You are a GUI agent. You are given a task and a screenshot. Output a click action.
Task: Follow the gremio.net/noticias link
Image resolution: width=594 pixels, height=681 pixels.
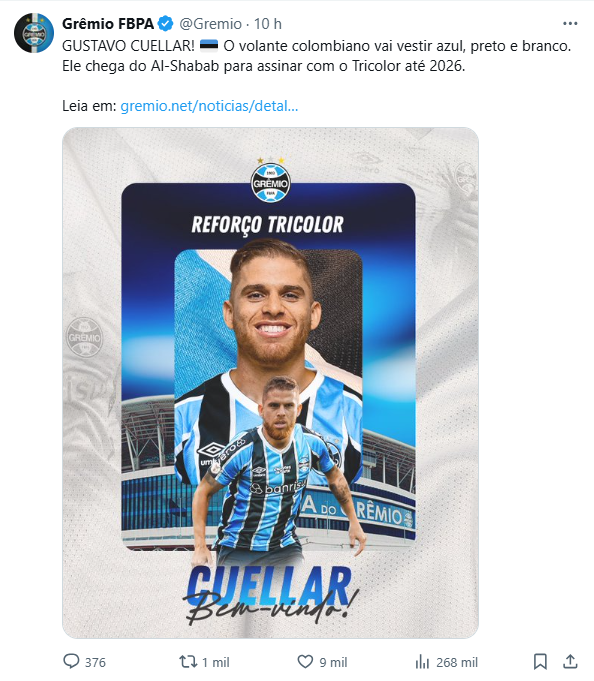(209, 106)
